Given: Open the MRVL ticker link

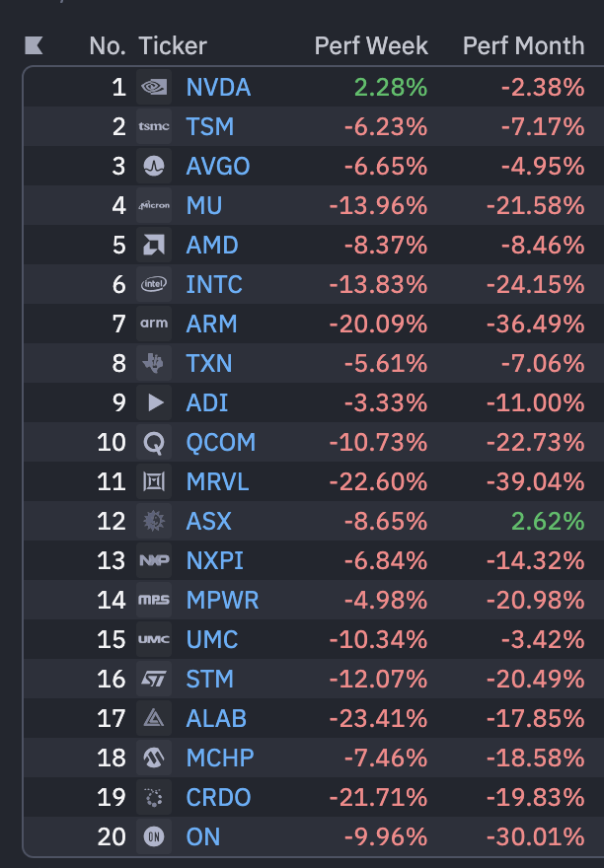Looking at the screenshot, I should click(217, 481).
